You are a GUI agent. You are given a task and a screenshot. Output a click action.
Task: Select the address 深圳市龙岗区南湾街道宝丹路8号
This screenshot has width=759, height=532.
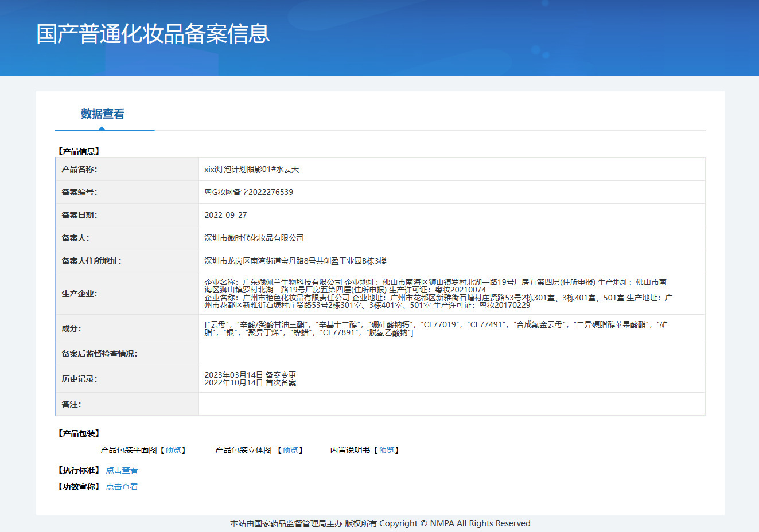pyautogui.click(x=260, y=261)
